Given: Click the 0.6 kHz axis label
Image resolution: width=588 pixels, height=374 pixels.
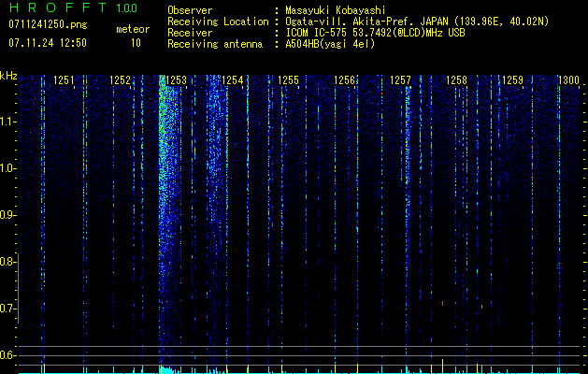Looking at the screenshot, I should [7, 355].
